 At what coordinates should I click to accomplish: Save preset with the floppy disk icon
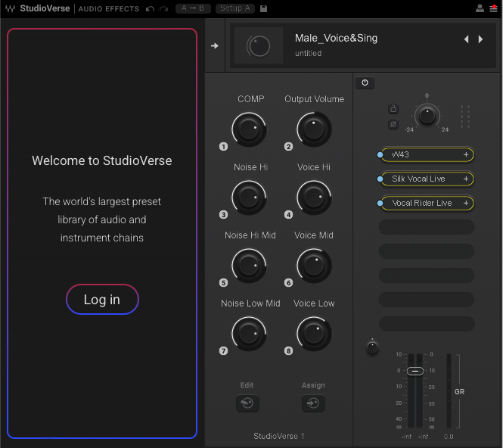point(263,8)
